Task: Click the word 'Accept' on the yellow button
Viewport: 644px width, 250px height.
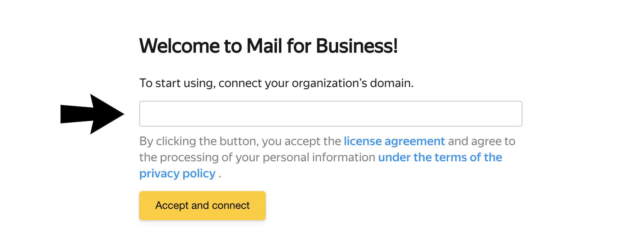Action: coord(172,205)
